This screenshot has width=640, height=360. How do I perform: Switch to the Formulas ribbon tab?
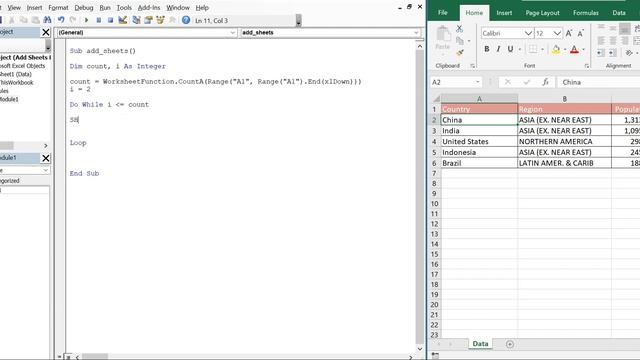pyautogui.click(x=585, y=13)
